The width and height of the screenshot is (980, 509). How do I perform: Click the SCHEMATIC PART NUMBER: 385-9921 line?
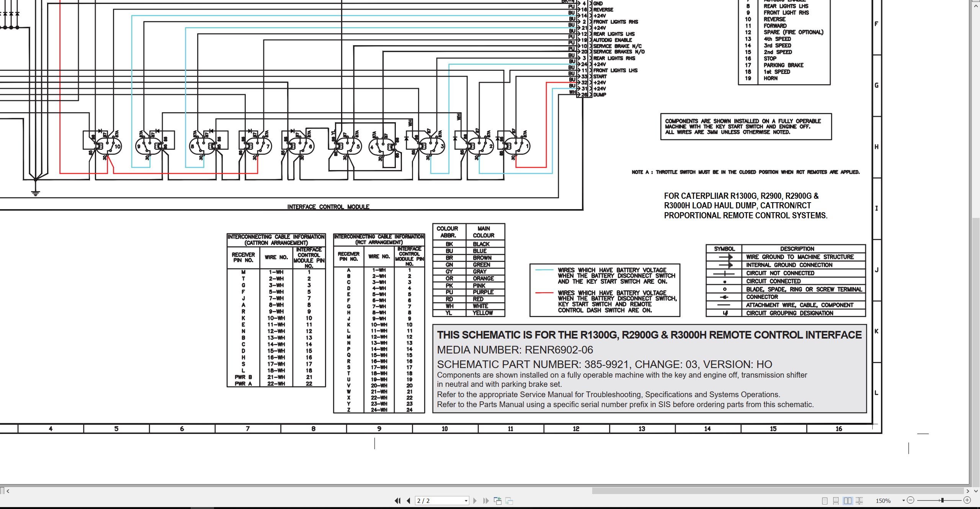(604, 364)
